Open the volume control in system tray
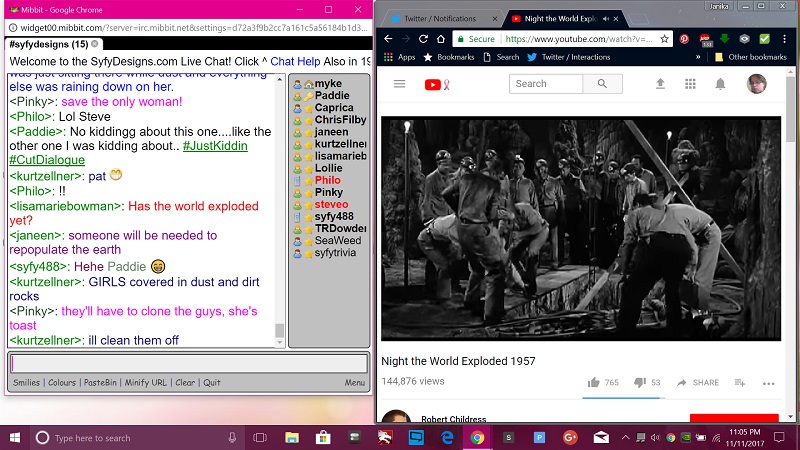This screenshot has width=800, height=450. point(656,438)
